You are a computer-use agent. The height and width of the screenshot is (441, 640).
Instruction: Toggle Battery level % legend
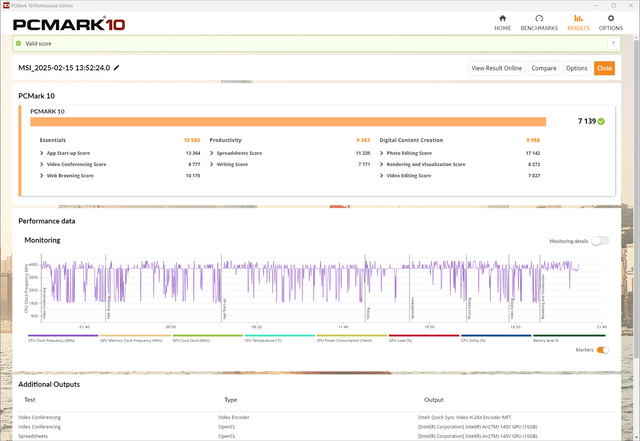click(x=569, y=339)
